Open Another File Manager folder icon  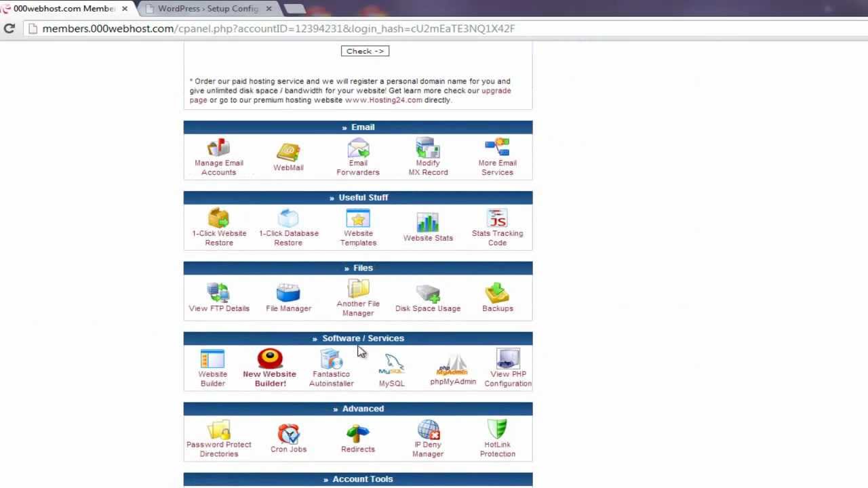[358, 288]
